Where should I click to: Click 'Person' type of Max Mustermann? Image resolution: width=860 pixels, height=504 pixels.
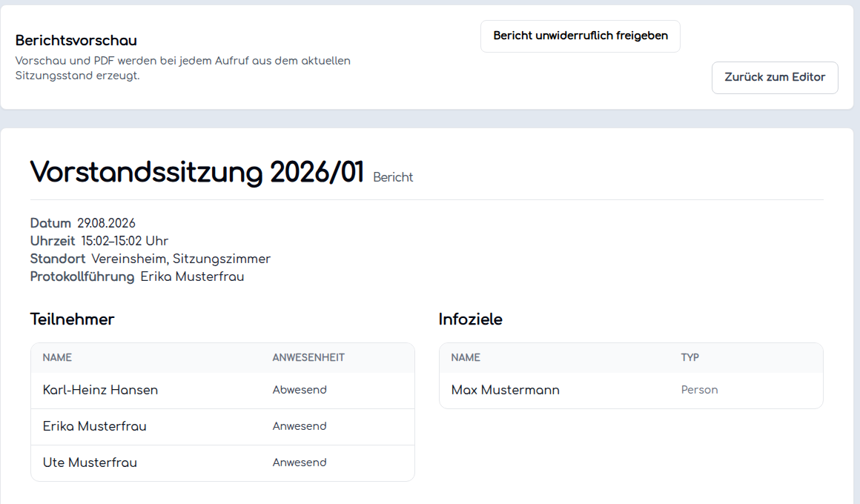tap(699, 390)
